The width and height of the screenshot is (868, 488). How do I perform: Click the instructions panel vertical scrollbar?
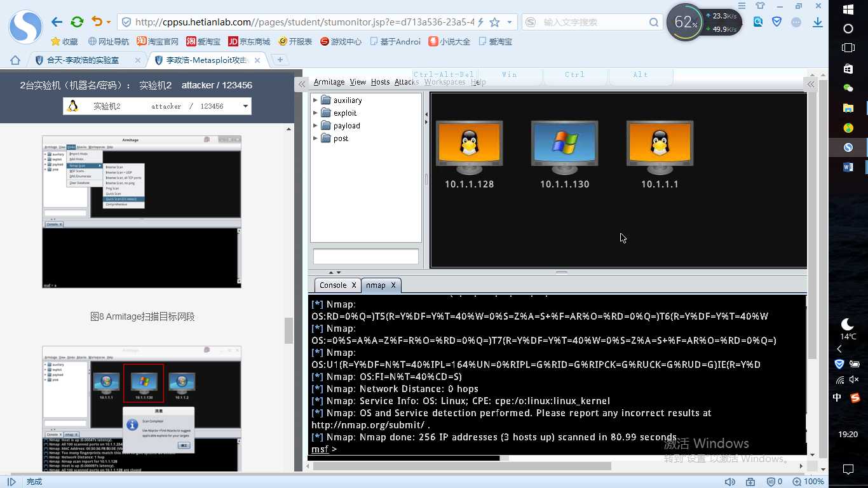[288, 330]
